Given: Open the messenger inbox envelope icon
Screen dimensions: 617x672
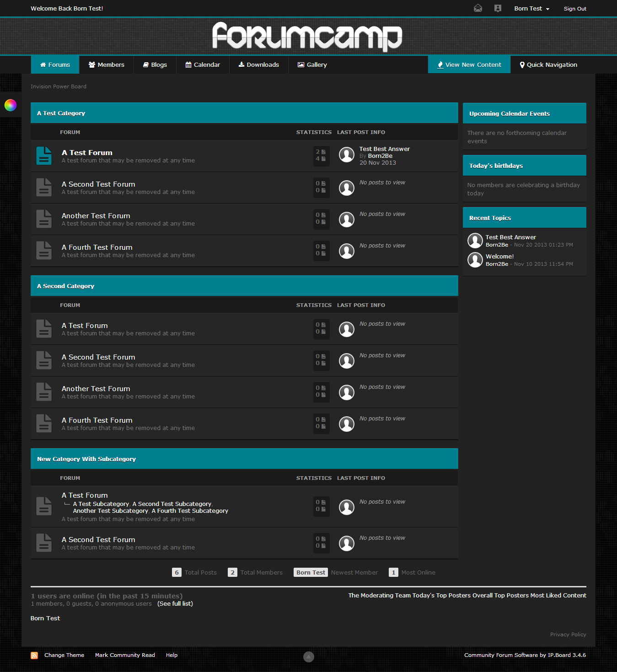Looking at the screenshot, I should 478,8.
